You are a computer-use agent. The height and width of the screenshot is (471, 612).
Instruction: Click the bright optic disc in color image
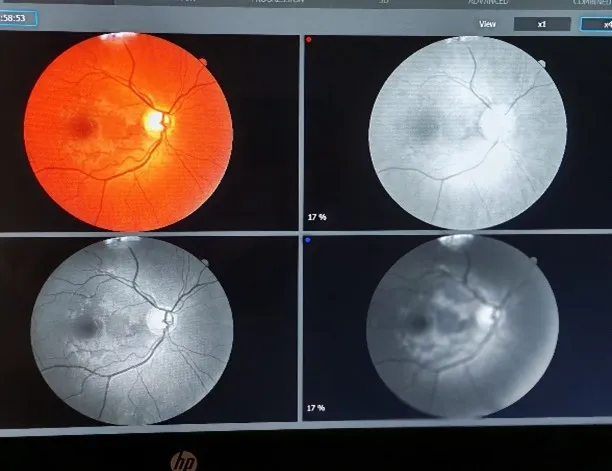156,122
